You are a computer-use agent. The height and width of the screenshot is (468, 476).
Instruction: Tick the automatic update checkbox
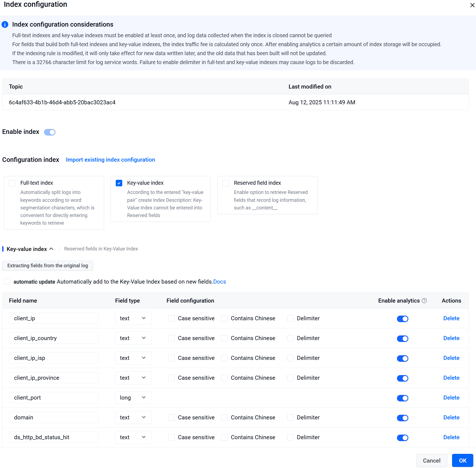7,281
